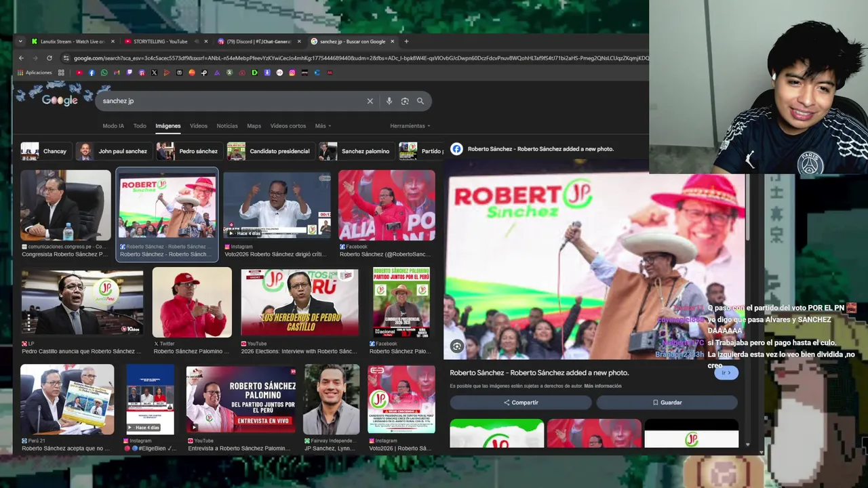Select the Modo IA tab
The width and height of the screenshot is (868, 488).
113,126
